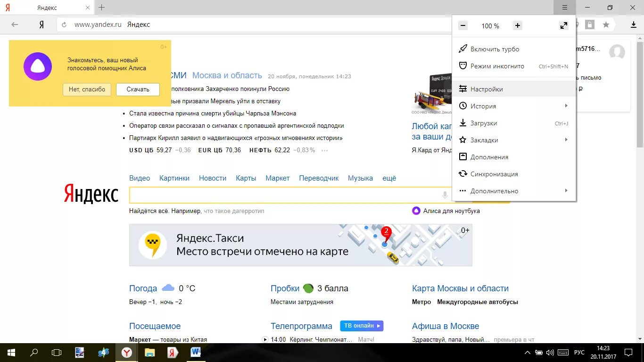Increase zoom with the plus button
The image size is (644, 362).
click(518, 25)
